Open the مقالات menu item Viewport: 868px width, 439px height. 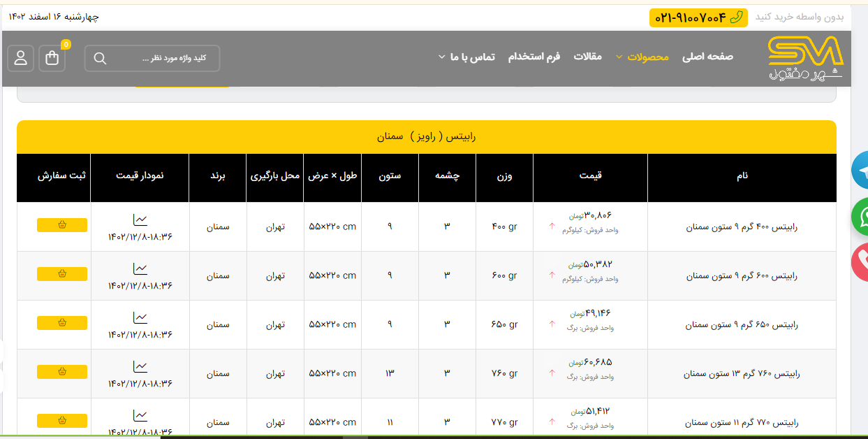(x=587, y=57)
